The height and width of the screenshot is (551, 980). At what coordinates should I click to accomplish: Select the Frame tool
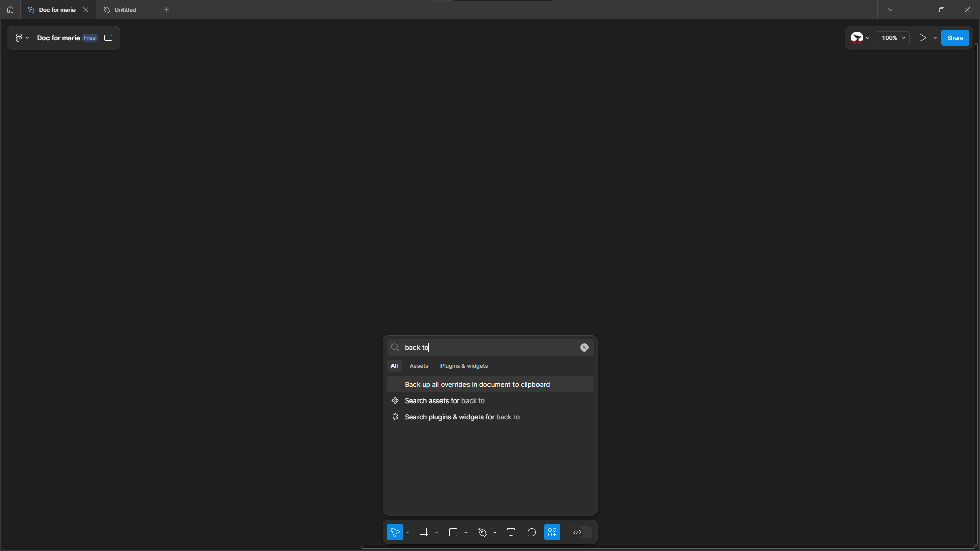tap(424, 532)
